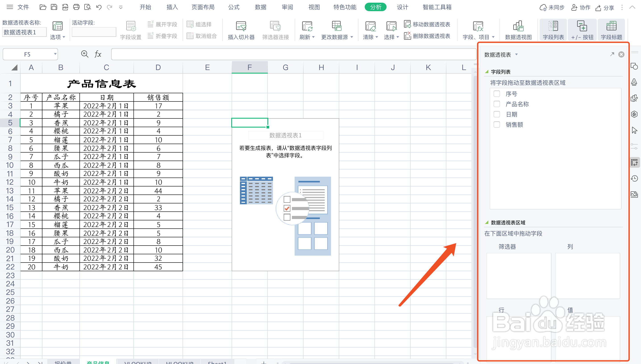Click the Insert Slicer (插入切片器) icon
The width and height of the screenshot is (641, 364).
pos(241,26)
